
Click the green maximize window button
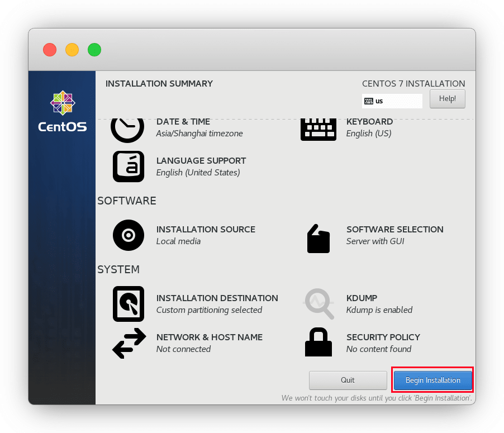[x=94, y=50]
